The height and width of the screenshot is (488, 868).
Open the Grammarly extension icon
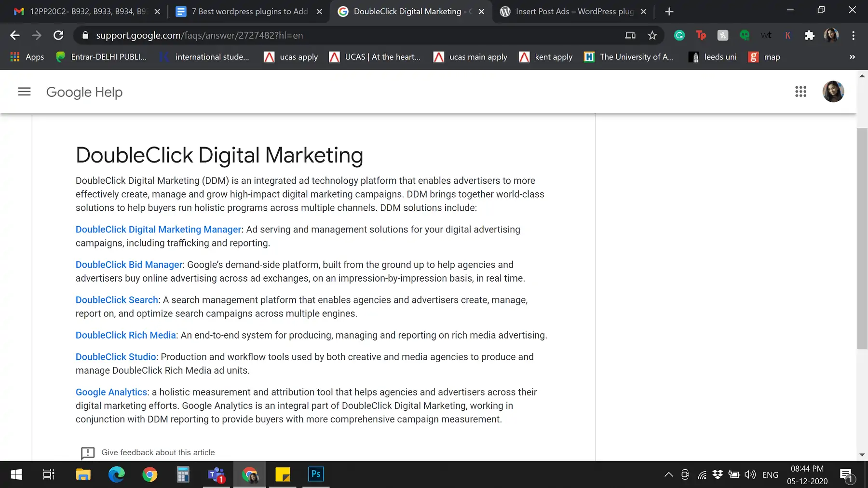[679, 35]
